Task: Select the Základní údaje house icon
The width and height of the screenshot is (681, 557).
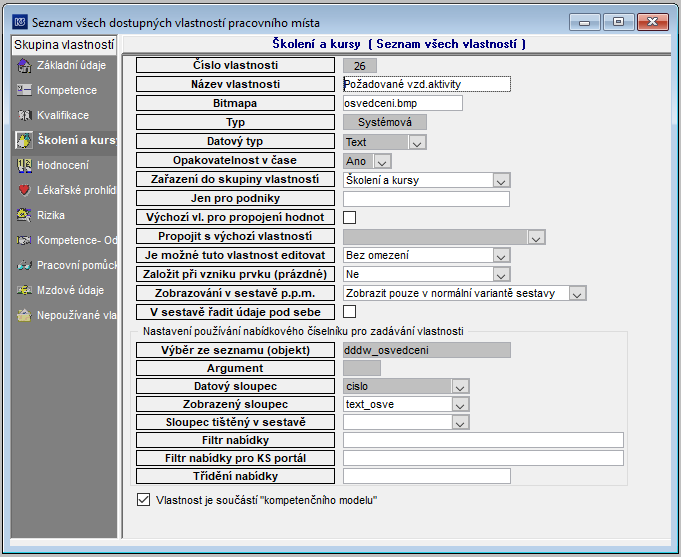Action: (x=24, y=66)
